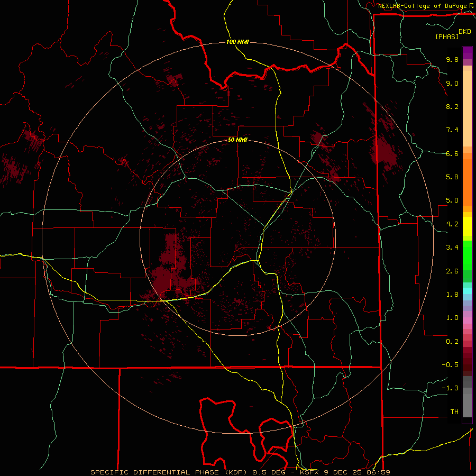
Task: Click the light peach segment of color bar
Action: pos(467,108)
